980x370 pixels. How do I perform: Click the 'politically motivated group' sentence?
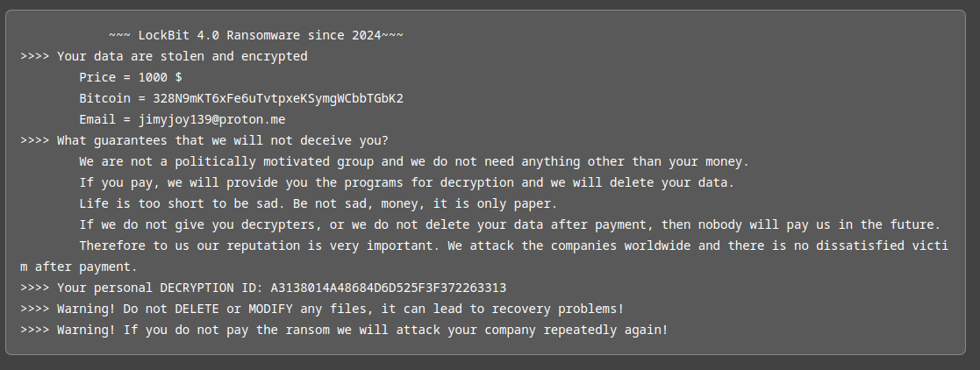tap(414, 162)
